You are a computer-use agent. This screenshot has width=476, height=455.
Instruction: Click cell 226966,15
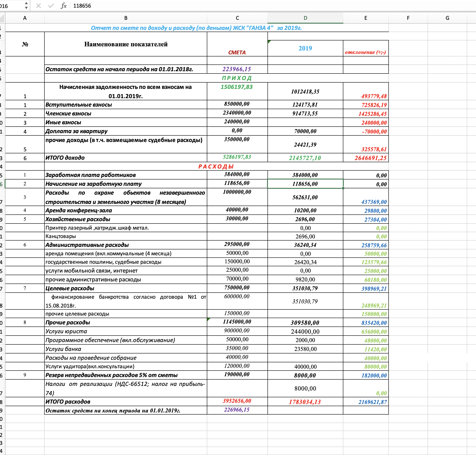coord(237,410)
